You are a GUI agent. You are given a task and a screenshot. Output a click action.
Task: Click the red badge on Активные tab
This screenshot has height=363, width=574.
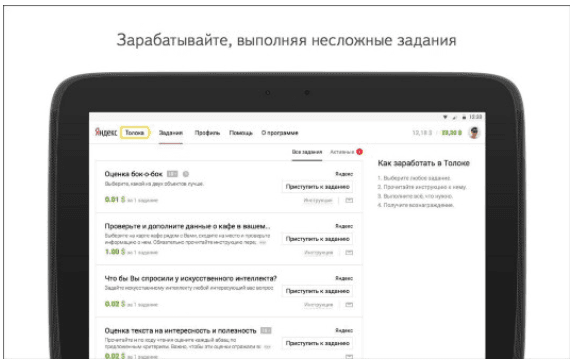point(359,151)
